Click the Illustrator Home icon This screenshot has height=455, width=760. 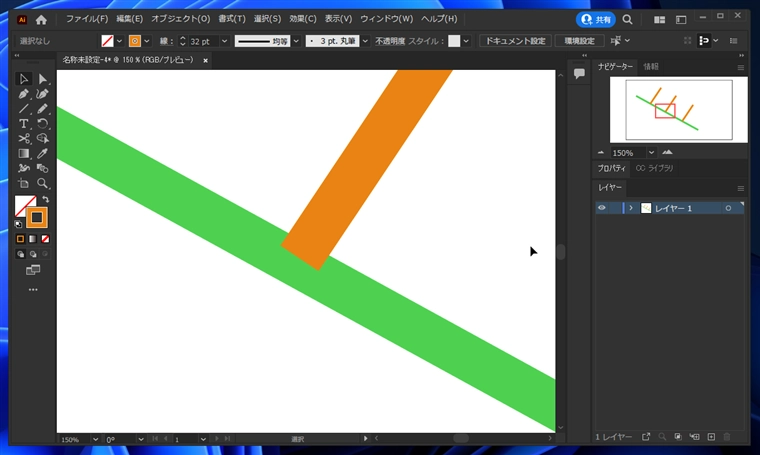click(41, 19)
